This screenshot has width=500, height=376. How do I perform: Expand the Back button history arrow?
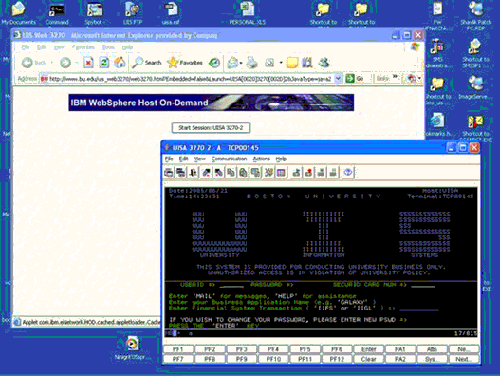[x=52, y=63]
